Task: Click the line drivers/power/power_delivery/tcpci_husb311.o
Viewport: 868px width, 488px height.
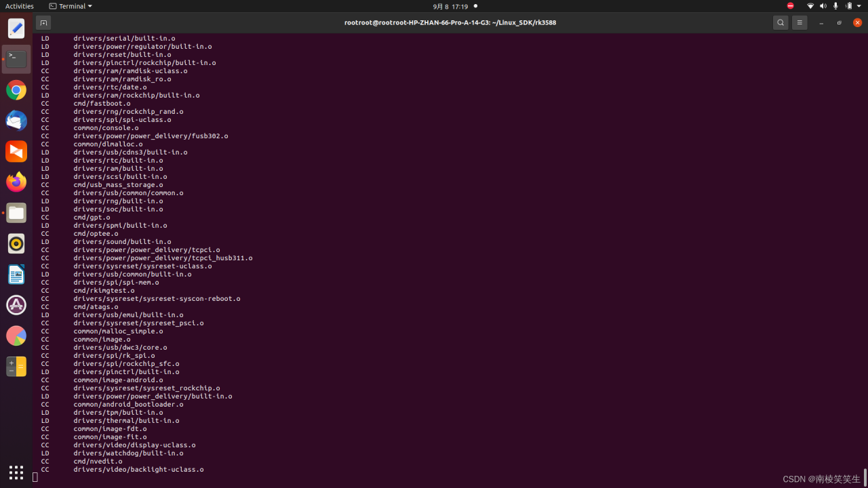Action: [163, 258]
